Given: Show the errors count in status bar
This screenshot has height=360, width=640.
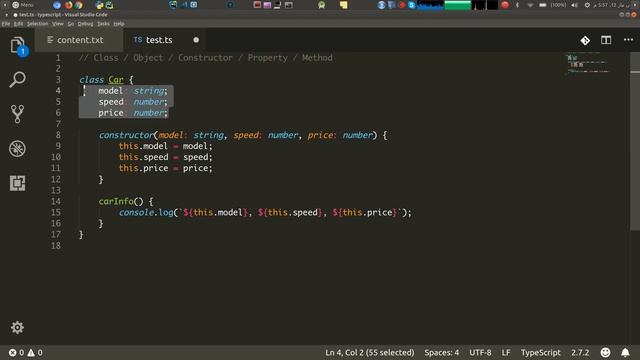Looking at the screenshot, I should pyautogui.click(x=17, y=352).
